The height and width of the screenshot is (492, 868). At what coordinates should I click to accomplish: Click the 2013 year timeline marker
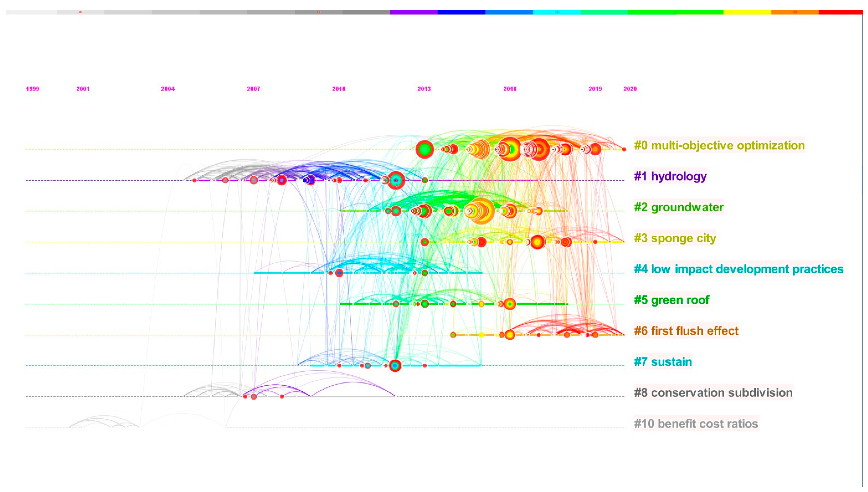tap(424, 89)
